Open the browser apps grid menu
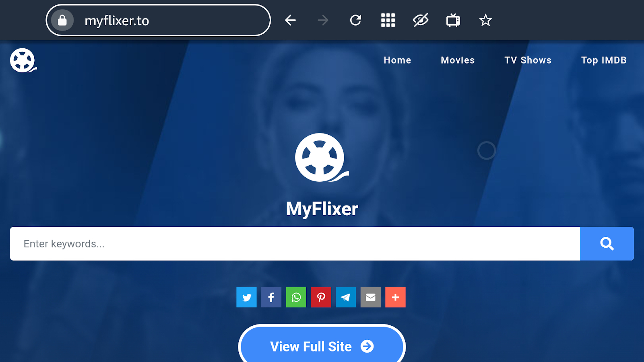Viewport: 644px width, 362px height. pyautogui.click(x=388, y=20)
